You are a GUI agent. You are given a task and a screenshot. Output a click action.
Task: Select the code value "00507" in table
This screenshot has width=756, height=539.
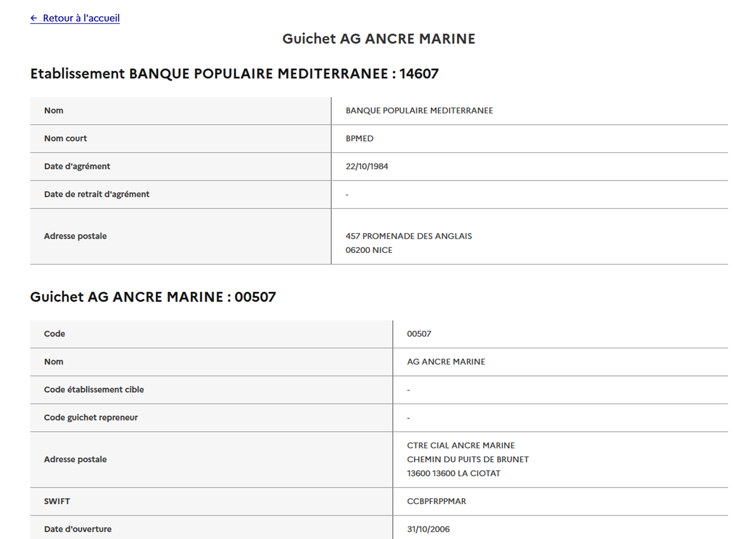[419, 334]
